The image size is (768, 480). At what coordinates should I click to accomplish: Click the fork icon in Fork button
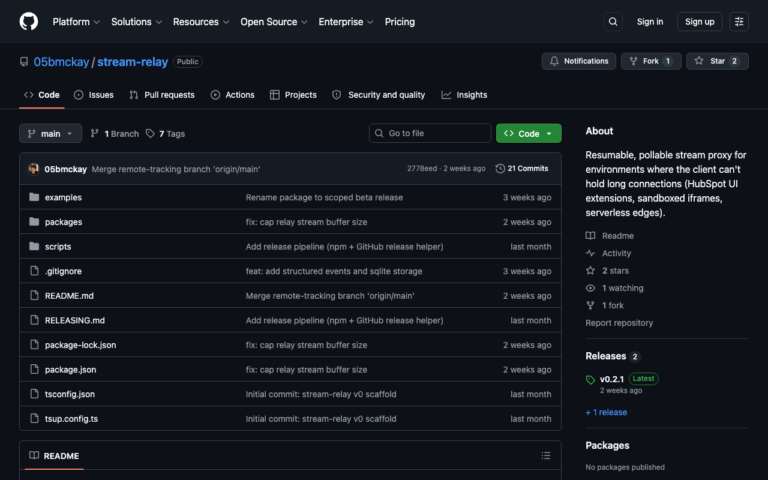pos(633,61)
